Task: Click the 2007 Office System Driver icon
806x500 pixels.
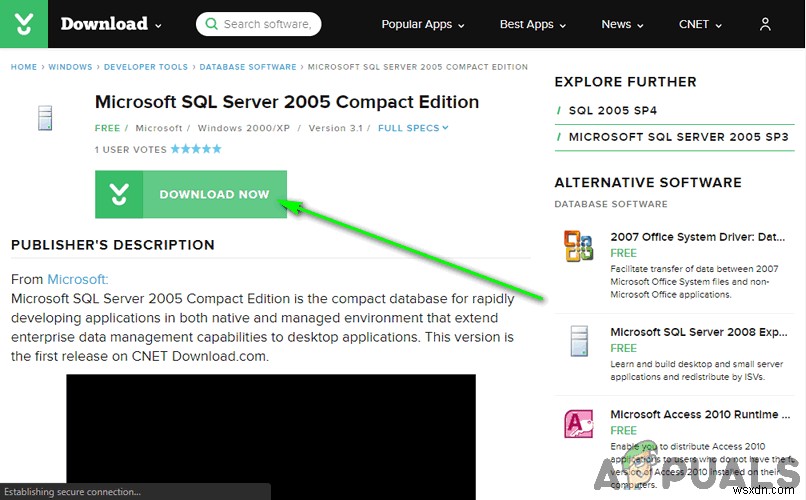Action: [x=578, y=246]
